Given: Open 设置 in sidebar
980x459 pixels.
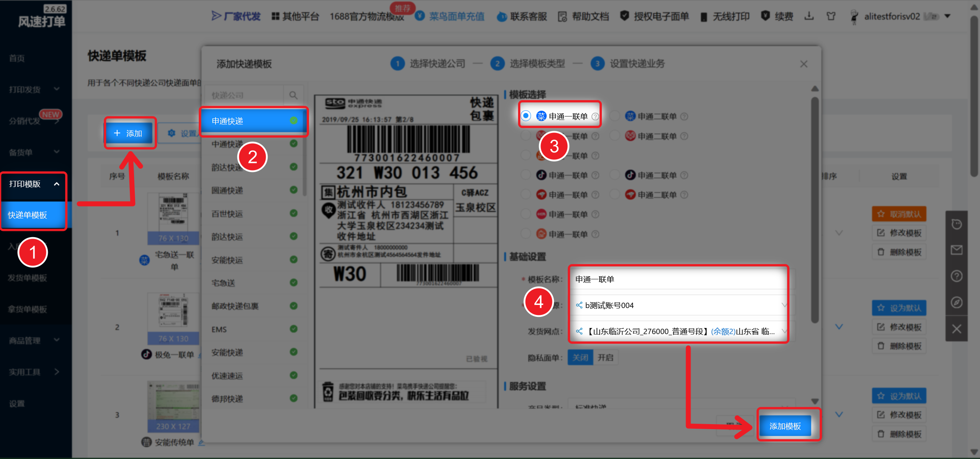Looking at the screenshot, I should 17,403.
